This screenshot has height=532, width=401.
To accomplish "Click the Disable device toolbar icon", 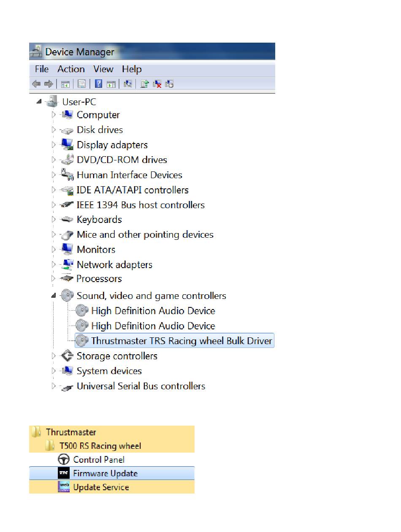I will [x=170, y=84].
